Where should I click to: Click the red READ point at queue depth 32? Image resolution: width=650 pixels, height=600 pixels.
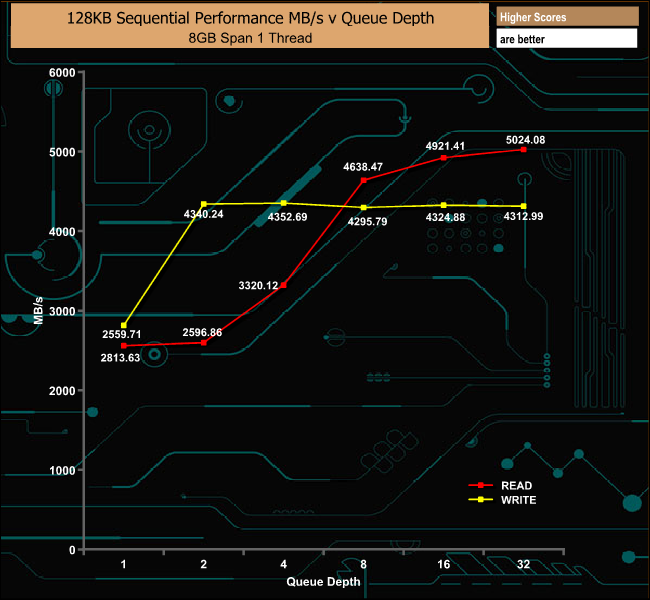[524, 150]
